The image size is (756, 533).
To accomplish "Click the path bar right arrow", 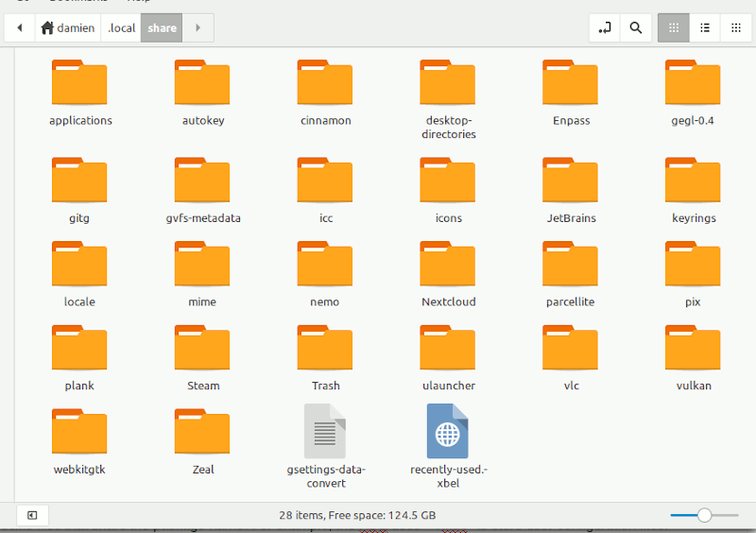I will coord(198,28).
